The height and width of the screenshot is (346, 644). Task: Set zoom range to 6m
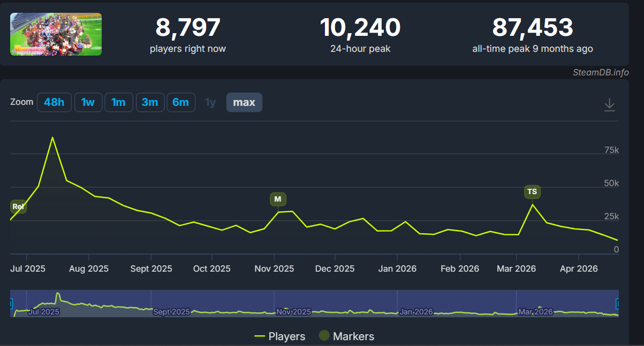tap(181, 102)
